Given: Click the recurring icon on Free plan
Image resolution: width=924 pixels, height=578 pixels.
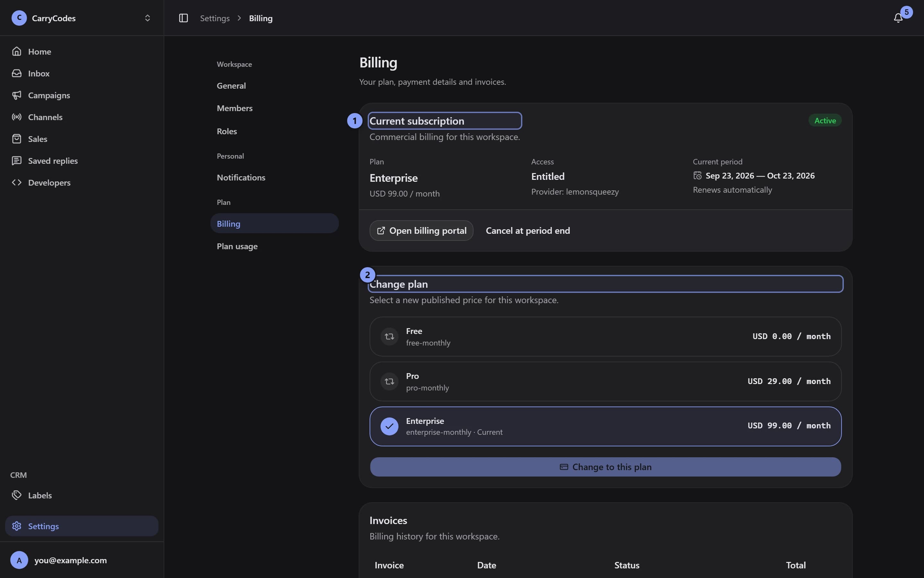Looking at the screenshot, I should pos(389,337).
